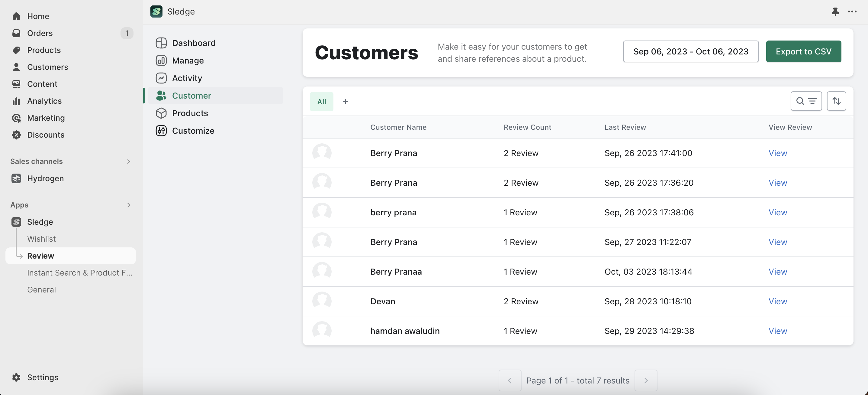View reviews for customer Devan
868x395 pixels.
[x=777, y=301]
